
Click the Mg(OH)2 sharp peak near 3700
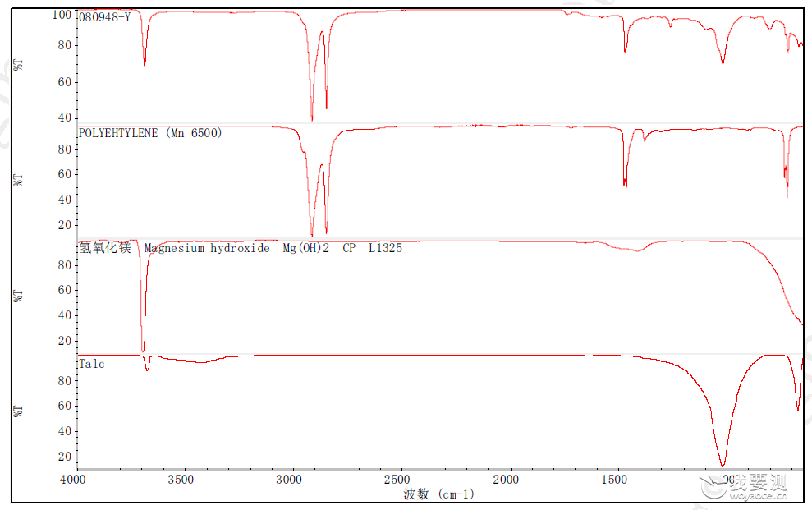(x=143, y=350)
